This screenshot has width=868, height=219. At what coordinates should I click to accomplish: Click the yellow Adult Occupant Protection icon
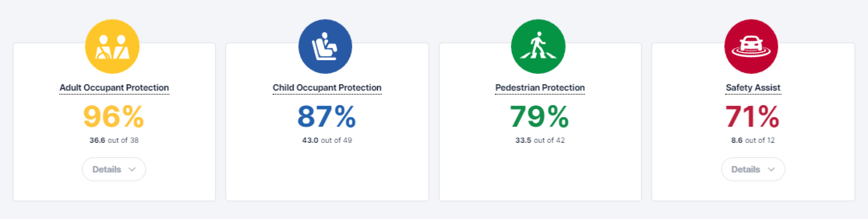click(x=112, y=47)
